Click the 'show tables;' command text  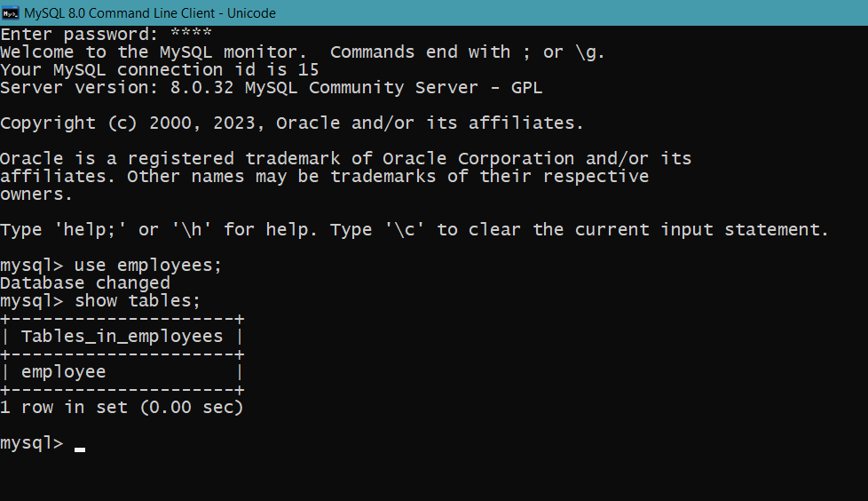138,301
